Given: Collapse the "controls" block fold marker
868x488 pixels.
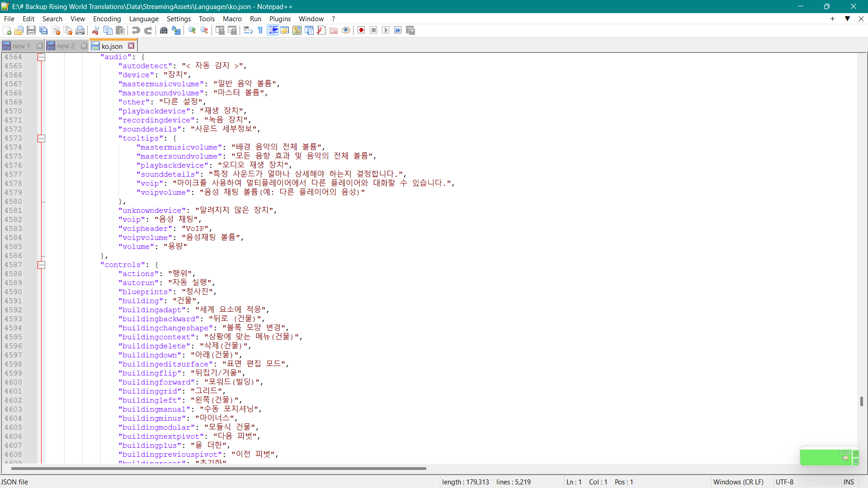Looking at the screenshot, I should pos(41,265).
